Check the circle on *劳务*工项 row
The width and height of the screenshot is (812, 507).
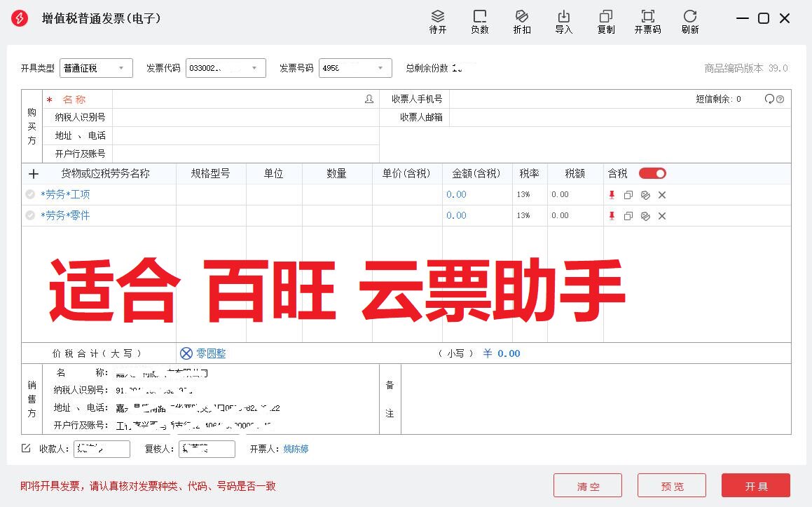(30, 194)
